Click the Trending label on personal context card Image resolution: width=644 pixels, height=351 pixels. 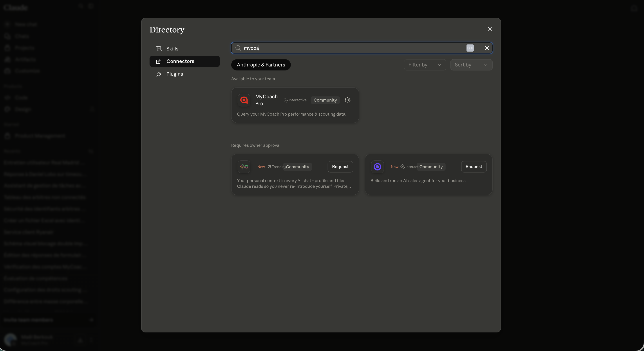point(277,167)
